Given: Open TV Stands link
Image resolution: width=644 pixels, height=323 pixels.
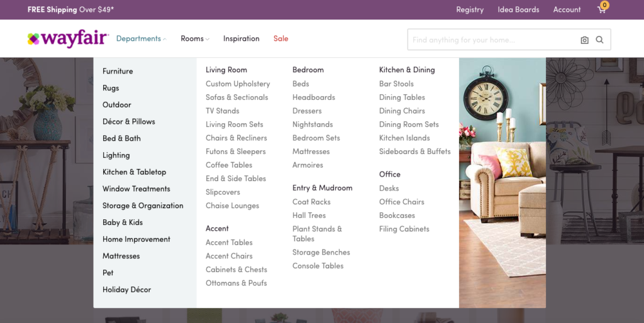Looking at the screenshot, I should point(223,111).
